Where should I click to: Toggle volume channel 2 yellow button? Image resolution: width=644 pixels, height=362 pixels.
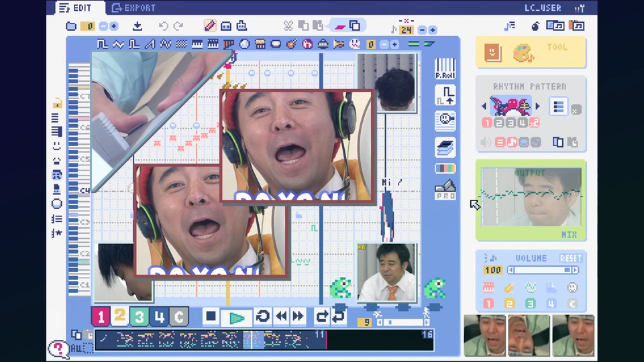(509, 304)
